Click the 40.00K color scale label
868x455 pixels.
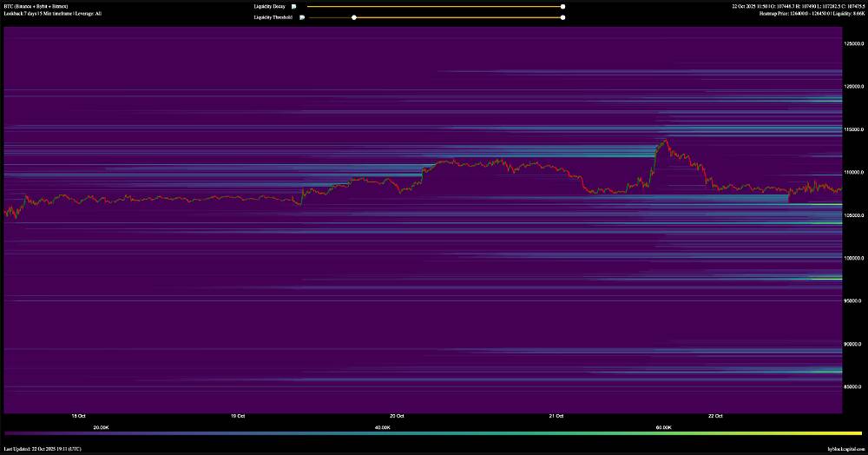[383, 427]
